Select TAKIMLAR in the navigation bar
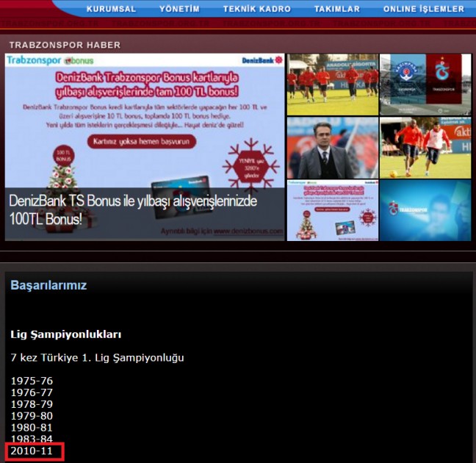Image resolution: width=476 pixels, height=463 pixels. [x=337, y=10]
